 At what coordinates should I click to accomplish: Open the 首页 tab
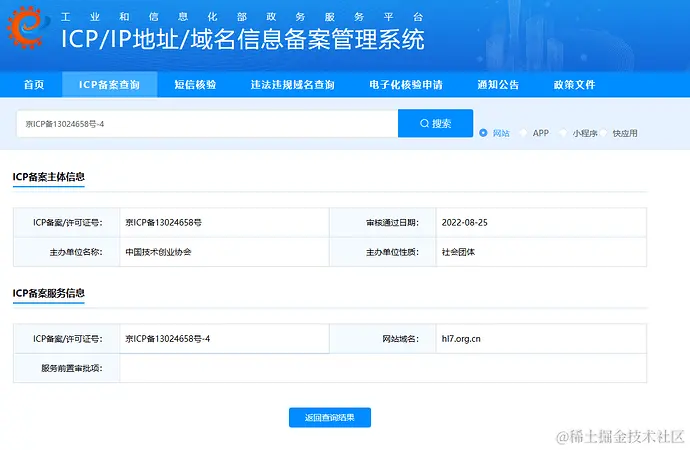(x=34, y=84)
